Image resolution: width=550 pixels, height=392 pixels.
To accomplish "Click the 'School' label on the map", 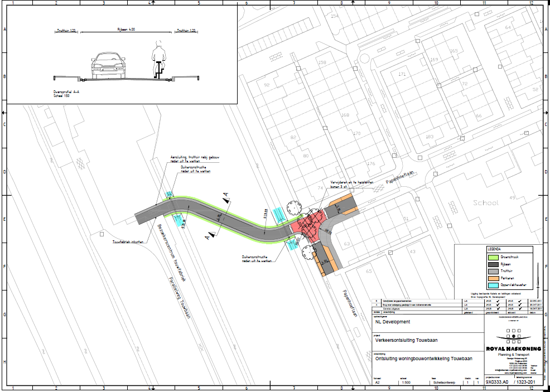I will [484, 202].
